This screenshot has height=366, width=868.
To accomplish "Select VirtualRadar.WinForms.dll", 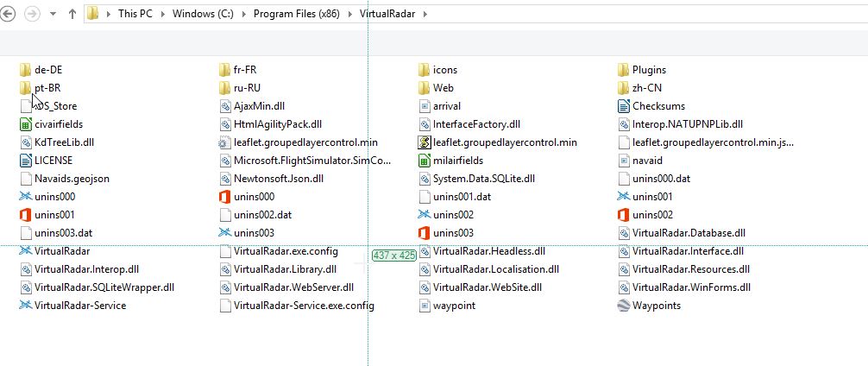I will [684, 287].
